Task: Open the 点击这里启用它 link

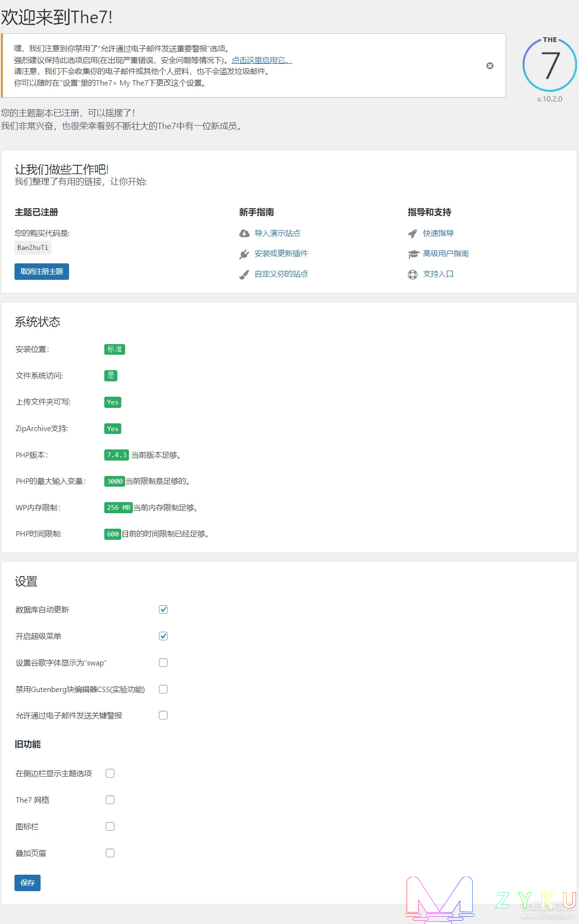Action: tap(261, 60)
